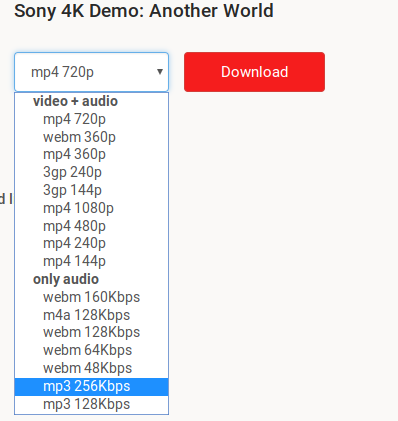398x421 pixels.
Task: Pick webm 128Kbps audio option
Action: coord(91,332)
